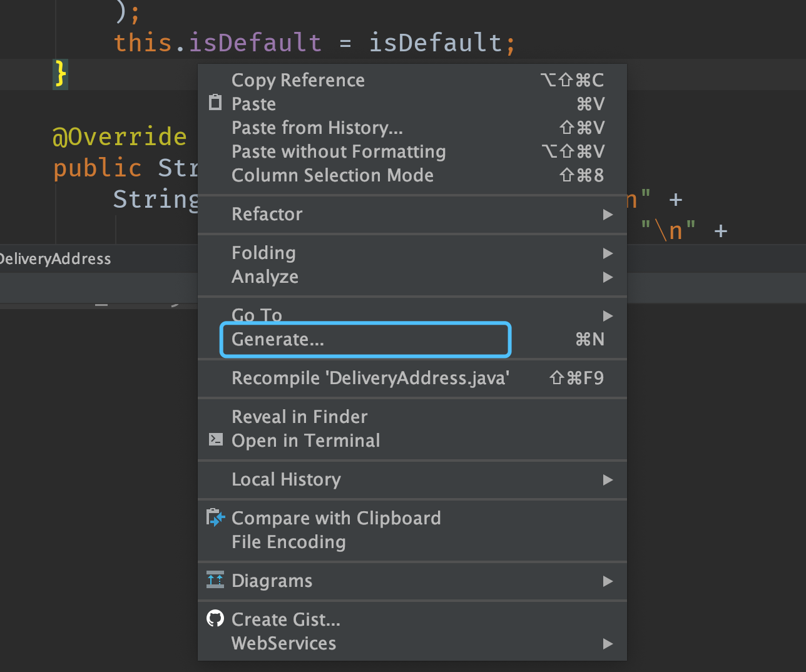The height and width of the screenshot is (672, 806).
Task: Expand the Refactor submenu arrow
Action: (607, 215)
